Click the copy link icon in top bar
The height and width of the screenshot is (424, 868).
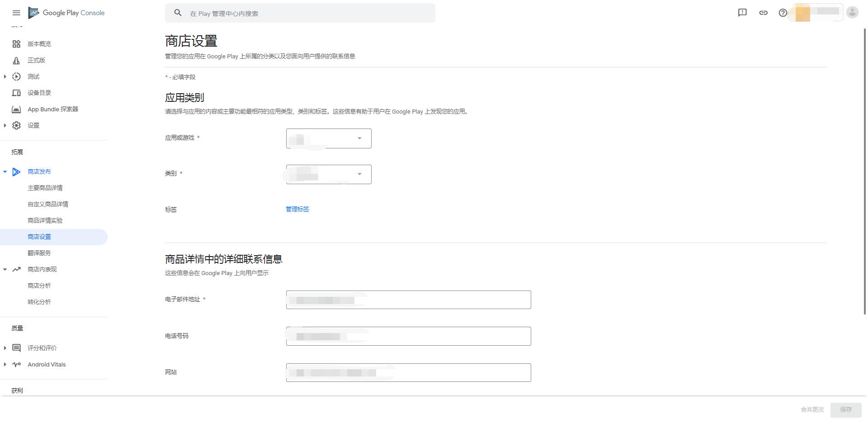tap(764, 13)
